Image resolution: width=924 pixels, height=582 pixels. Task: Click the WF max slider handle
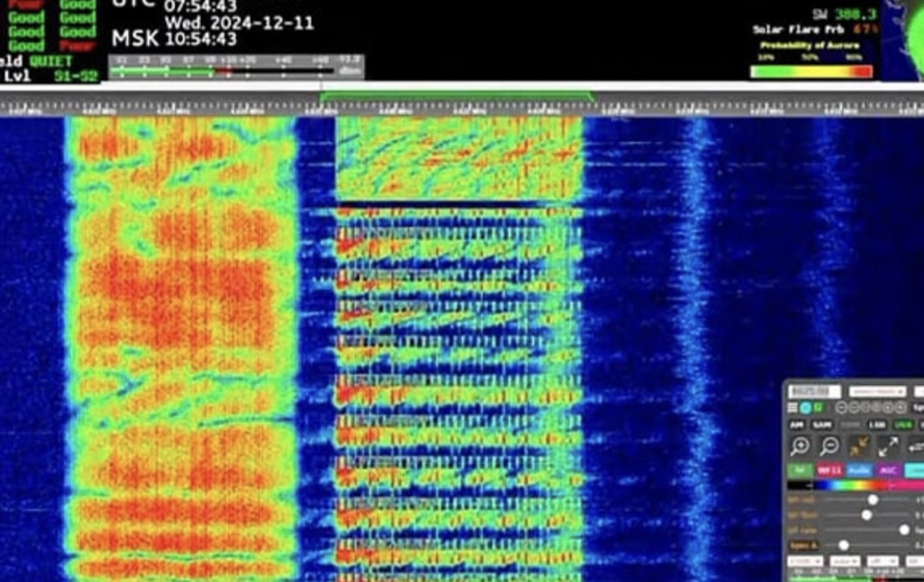click(872, 500)
